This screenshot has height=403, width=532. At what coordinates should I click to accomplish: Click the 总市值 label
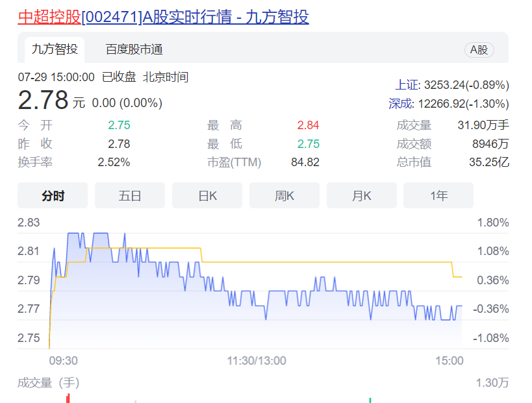(414, 162)
